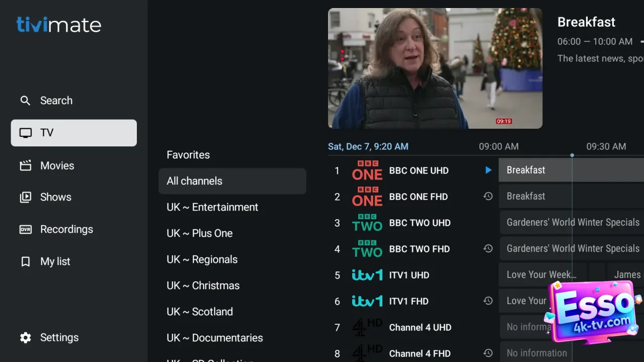The width and height of the screenshot is (644, 362).
Task: Select the TV menu item
Action: [74, 133]
